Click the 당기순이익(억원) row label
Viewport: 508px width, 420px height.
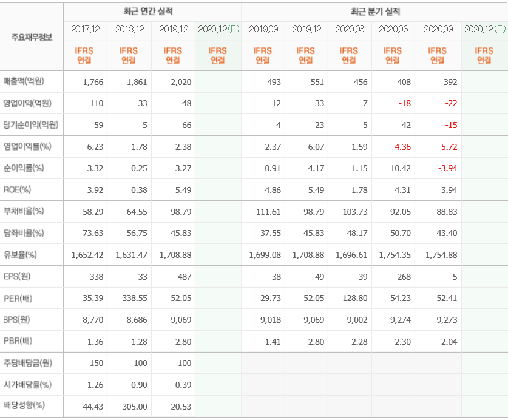pyautogui.click(x=31, y=125)
